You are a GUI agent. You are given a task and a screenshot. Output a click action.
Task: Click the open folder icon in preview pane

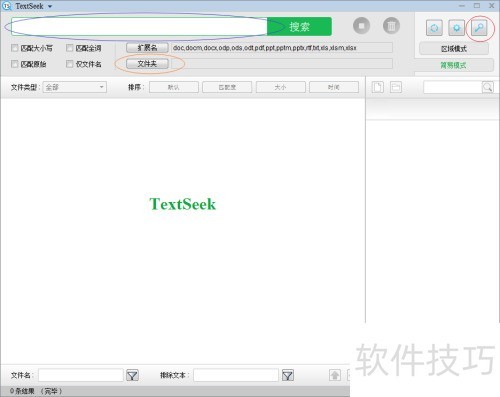[396, 87]
